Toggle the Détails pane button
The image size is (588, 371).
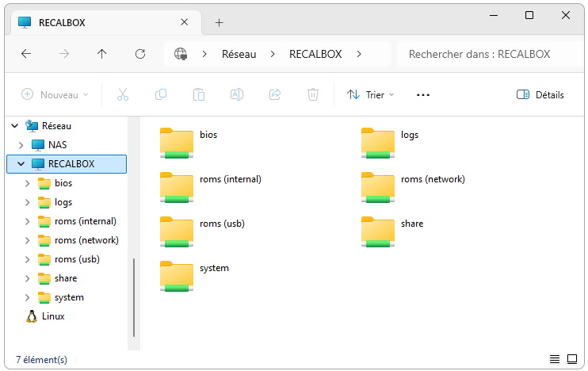coord(540,94)
